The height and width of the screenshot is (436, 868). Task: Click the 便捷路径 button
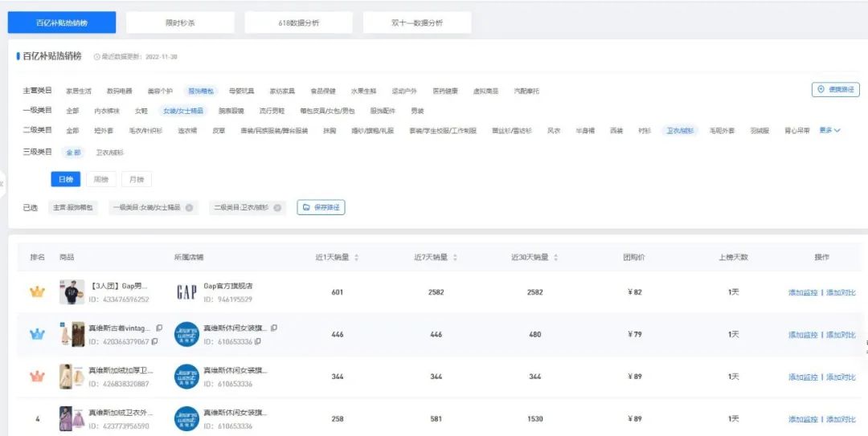[x=836, y=89]
